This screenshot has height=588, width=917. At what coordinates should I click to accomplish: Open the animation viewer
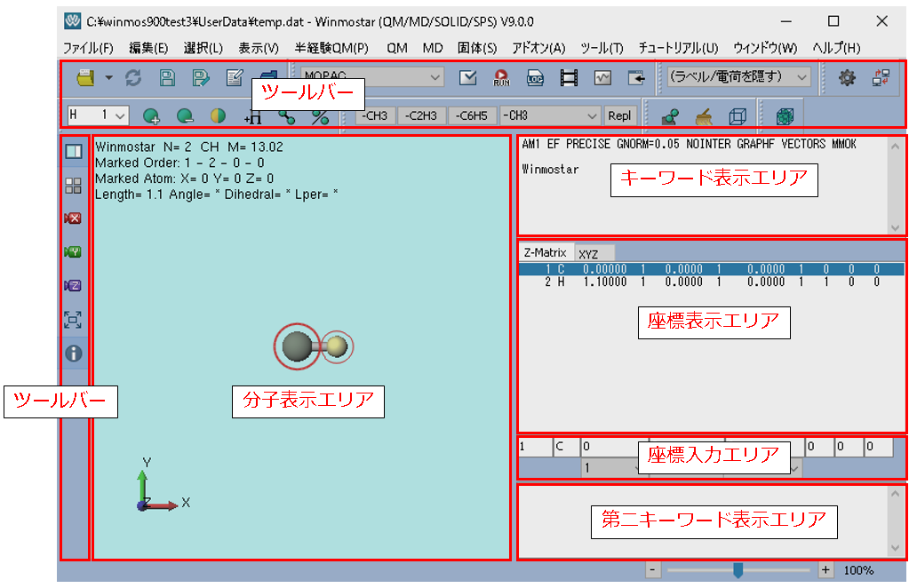[x=569, y=78]
